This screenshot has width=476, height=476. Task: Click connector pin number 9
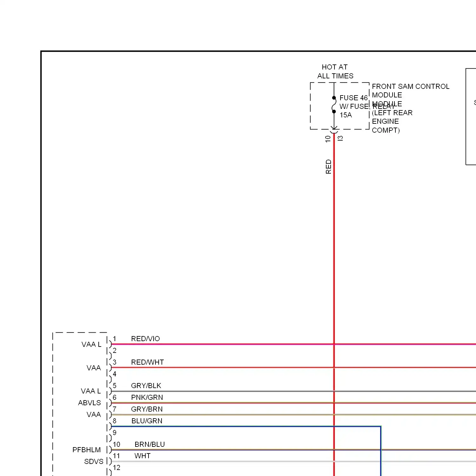point(115,433)
